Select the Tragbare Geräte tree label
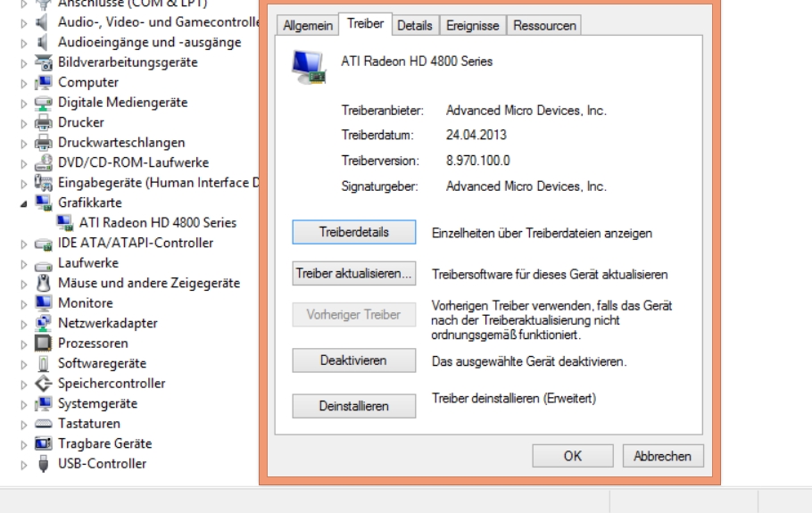 (x=104, y=443)
